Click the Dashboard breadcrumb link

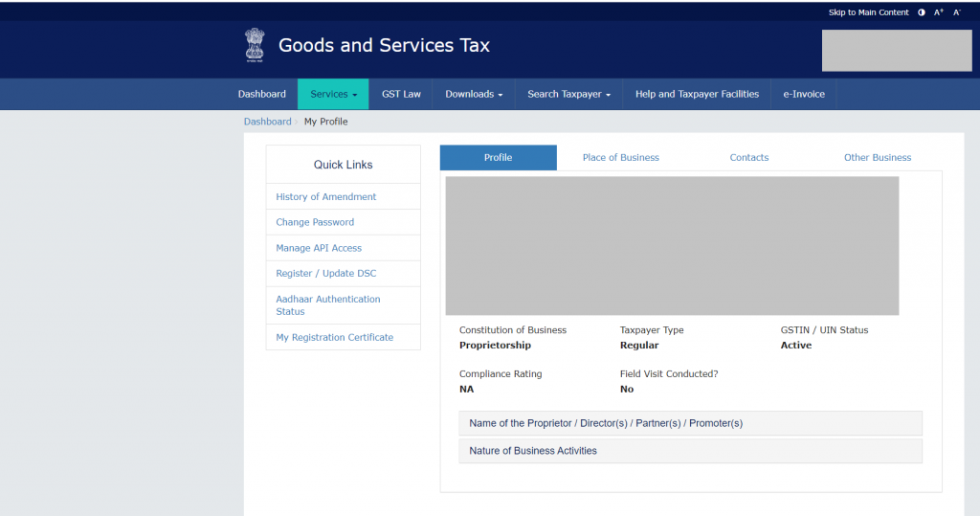tap(268, 122)
